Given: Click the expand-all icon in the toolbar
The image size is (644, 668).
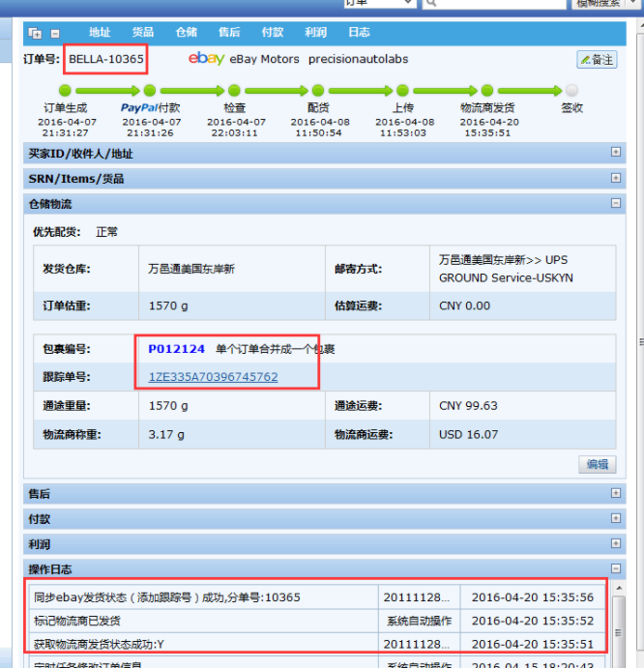Looking at the screenshot, I should [x=36, y=33].
